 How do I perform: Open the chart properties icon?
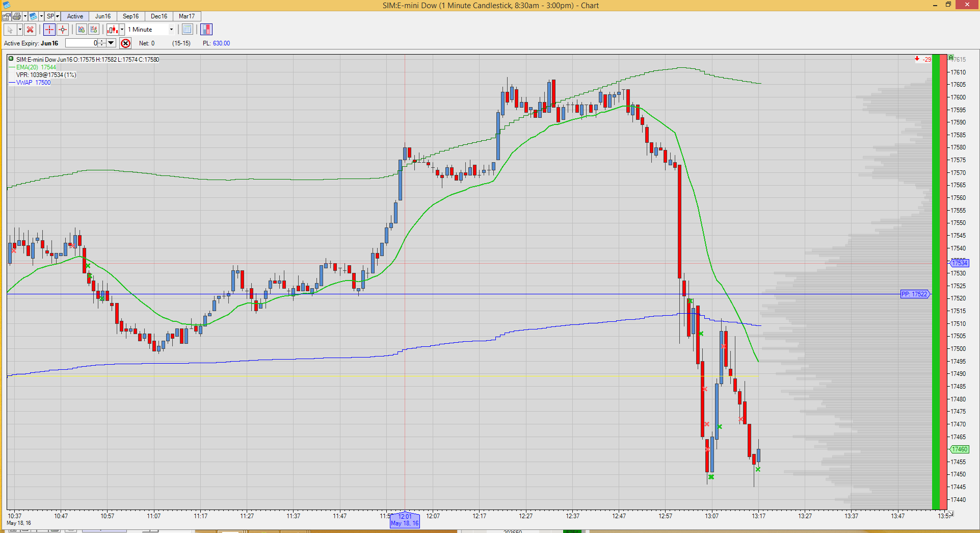7,16
